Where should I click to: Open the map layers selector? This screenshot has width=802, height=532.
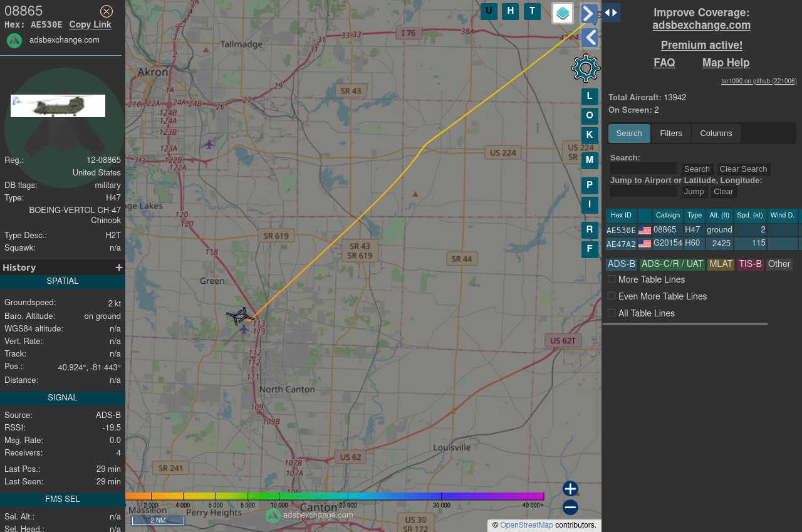coord(563,13)
